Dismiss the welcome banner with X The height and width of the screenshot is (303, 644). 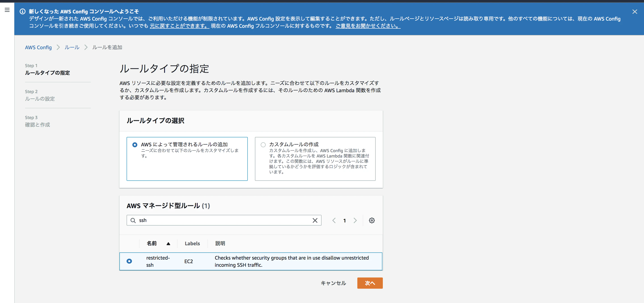[x=635, y=12]
